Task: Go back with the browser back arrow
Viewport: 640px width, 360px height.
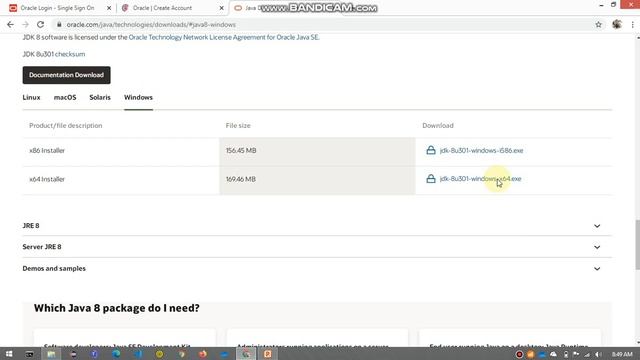Action: coord(10,24)
